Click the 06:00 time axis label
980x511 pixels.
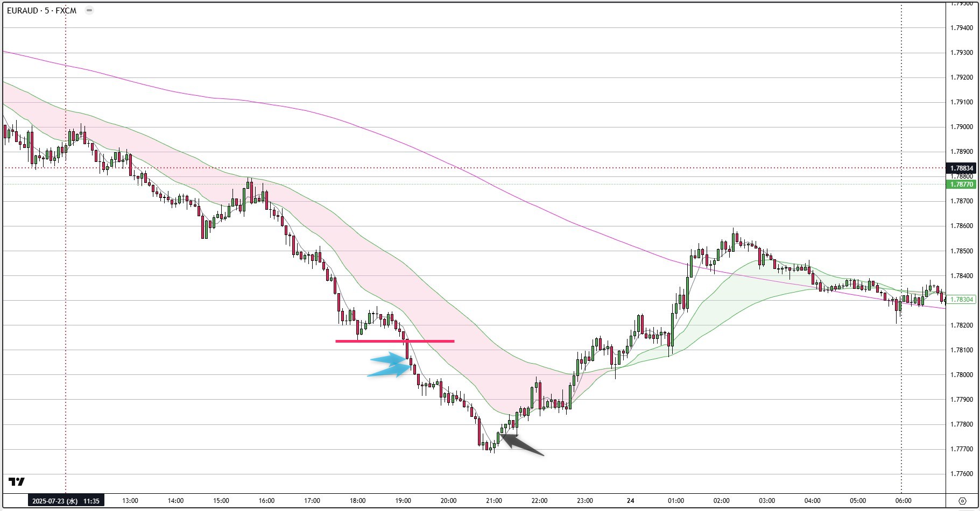click(x=904, y=501)
